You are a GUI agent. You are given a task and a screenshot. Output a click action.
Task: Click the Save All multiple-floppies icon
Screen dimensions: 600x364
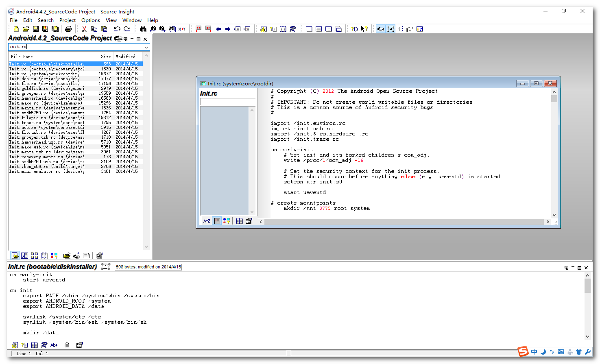click(55, 29)
